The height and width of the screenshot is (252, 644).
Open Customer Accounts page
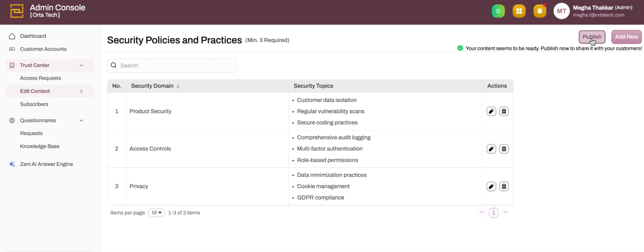(43, 49)
